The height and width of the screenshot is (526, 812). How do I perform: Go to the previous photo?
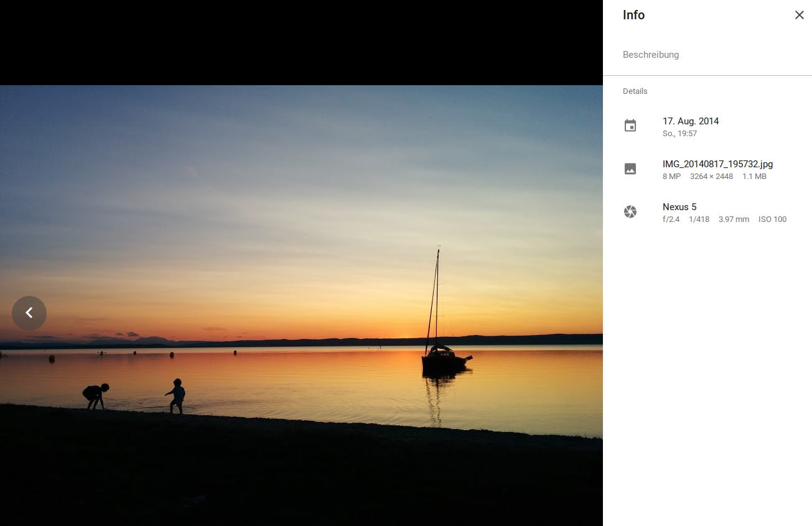29,313
